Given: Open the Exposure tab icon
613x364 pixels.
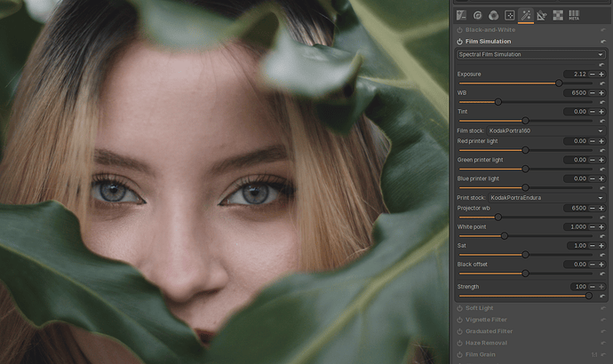Looking at the screenshot, I should pyautogui.click(x=461, y=14).
